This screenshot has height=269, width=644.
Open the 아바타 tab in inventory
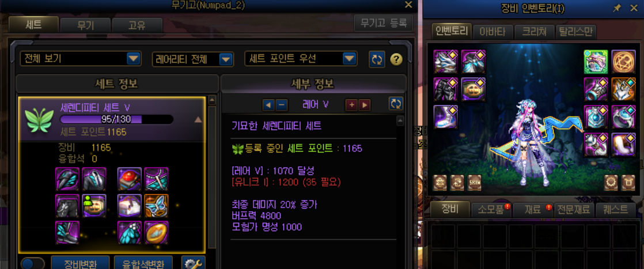[491, 32]
